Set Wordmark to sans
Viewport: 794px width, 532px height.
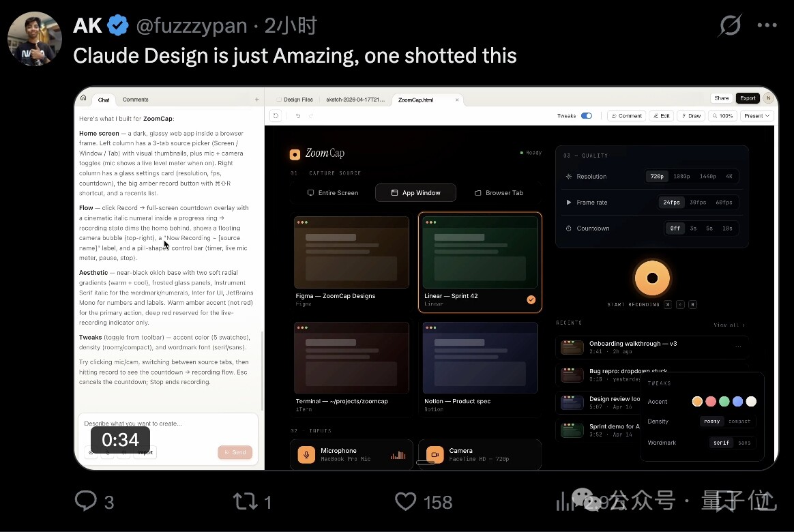point(744,442)
